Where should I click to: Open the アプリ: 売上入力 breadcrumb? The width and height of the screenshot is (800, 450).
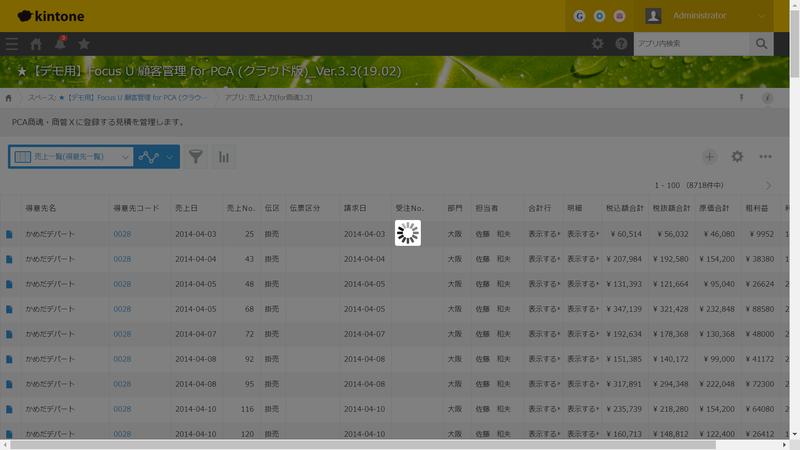pyautogui.click(x=268, y=97)
